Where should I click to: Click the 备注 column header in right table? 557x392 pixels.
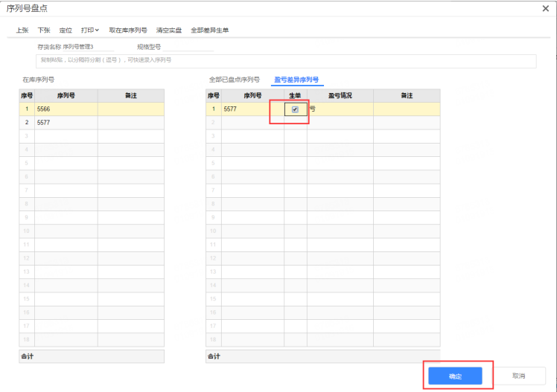[x=407, y=95]
